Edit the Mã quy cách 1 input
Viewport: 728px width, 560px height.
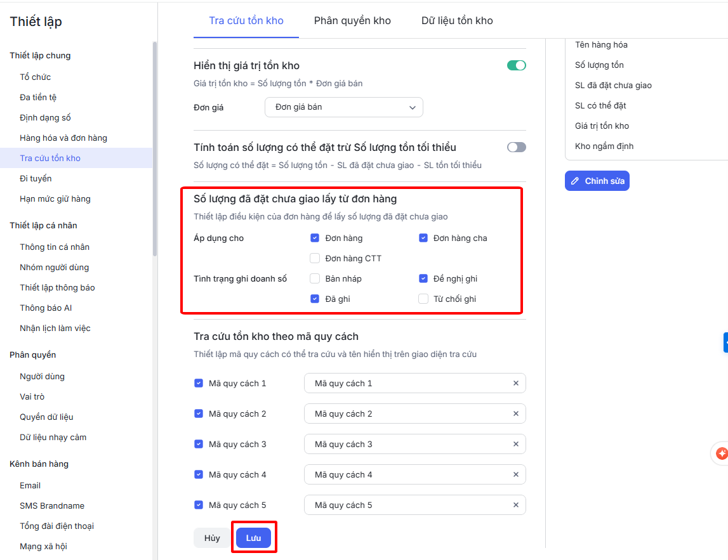tap(414, 383)
